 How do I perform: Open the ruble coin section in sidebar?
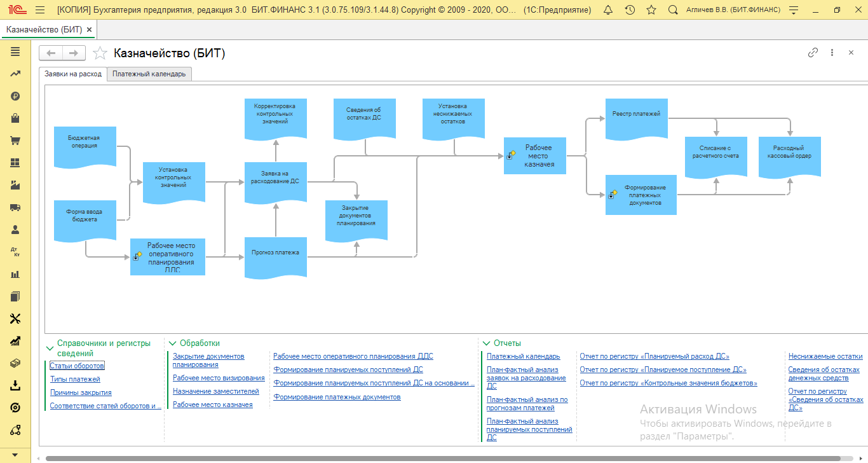[16, 96]
